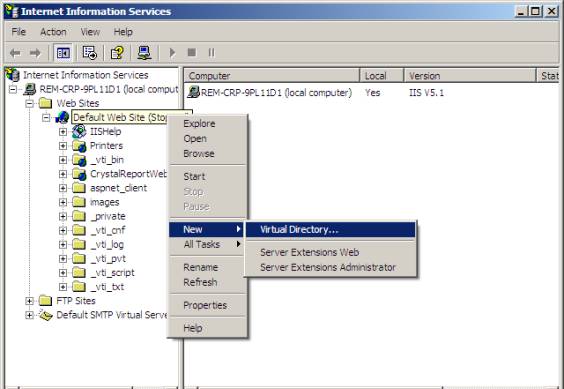564x389 pixels.
Task: Click the Printers virtual directory icon
Action: (x=79, y=146)
